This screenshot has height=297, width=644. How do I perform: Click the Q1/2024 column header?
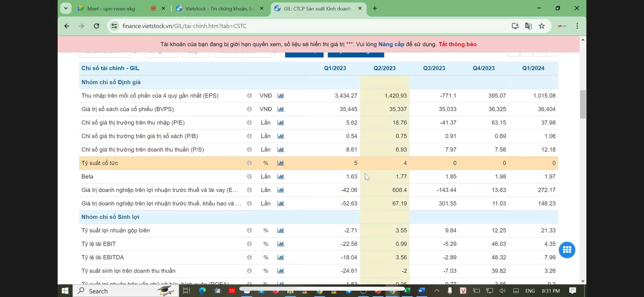(533, 68)
